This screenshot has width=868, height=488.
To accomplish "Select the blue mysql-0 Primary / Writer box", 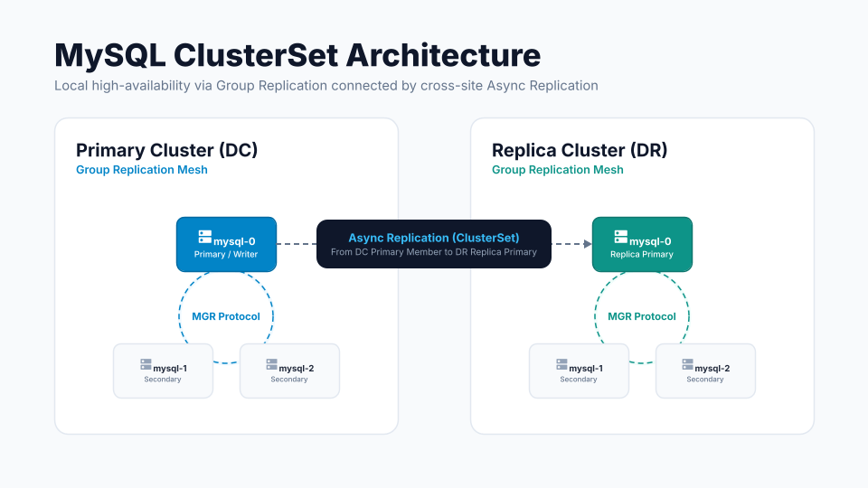I will tap(226, 244).
